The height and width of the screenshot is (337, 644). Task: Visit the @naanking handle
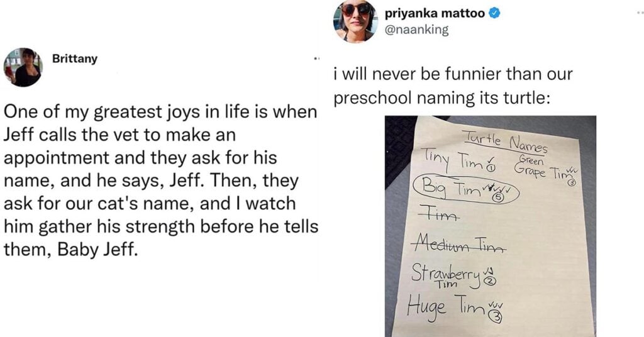click(417, 30)
